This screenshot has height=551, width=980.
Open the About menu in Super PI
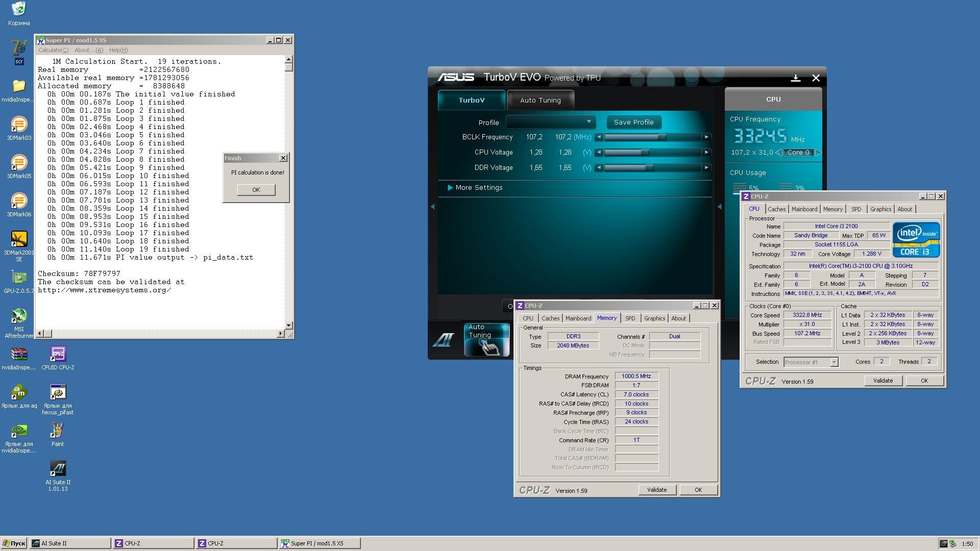[89, 50]
